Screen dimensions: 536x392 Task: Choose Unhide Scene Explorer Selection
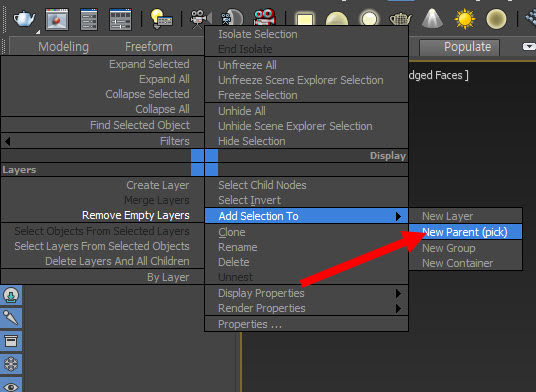(306, 126)
